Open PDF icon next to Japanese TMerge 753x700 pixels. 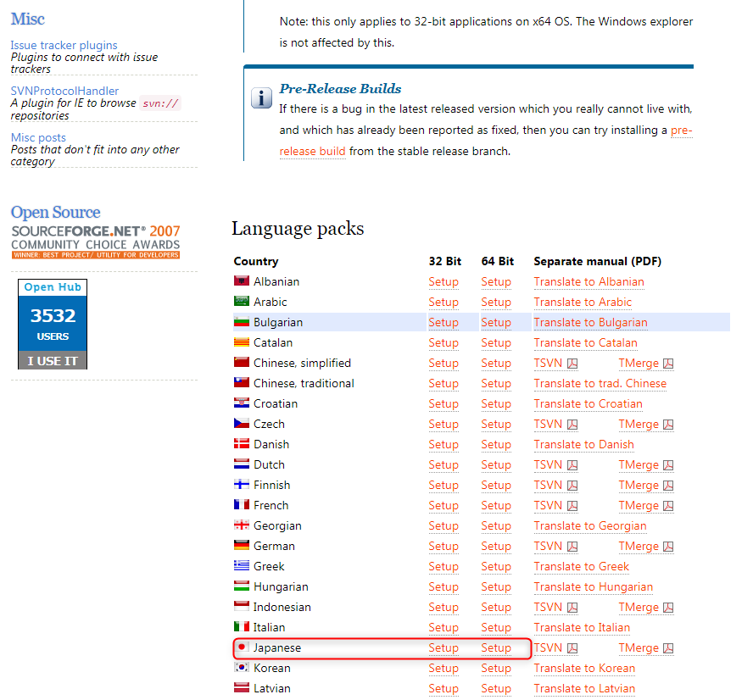668,648
